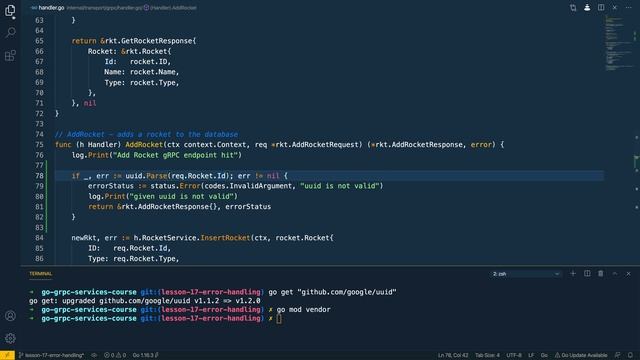Split the editor to the right
Viewport: 640px width, 360px height.
(x=601, y=8)
